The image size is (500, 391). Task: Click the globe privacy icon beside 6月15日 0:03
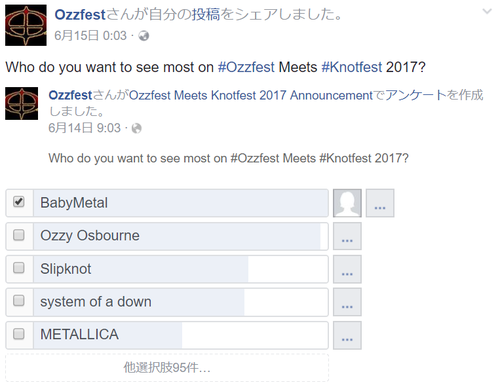pyautogui.click(x=144, y=35)
